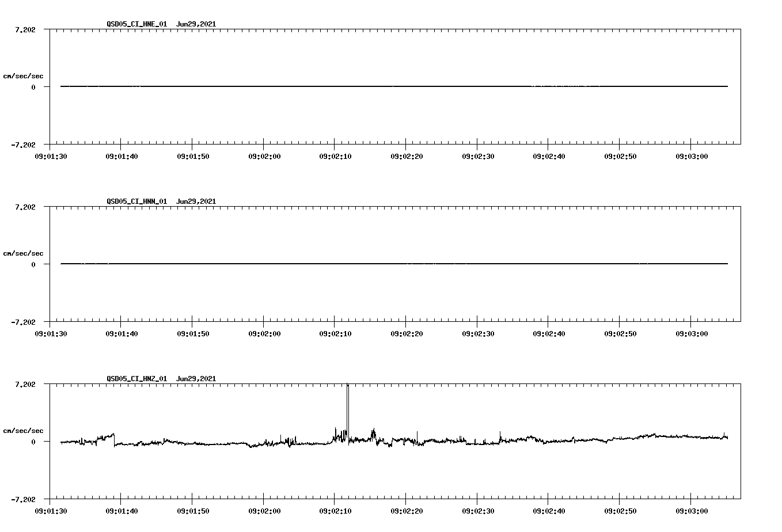Click the 0 axis value on the HNE plot
This screenshot has width=782, height=532.
pyautogui.click(x=33, y=88)
